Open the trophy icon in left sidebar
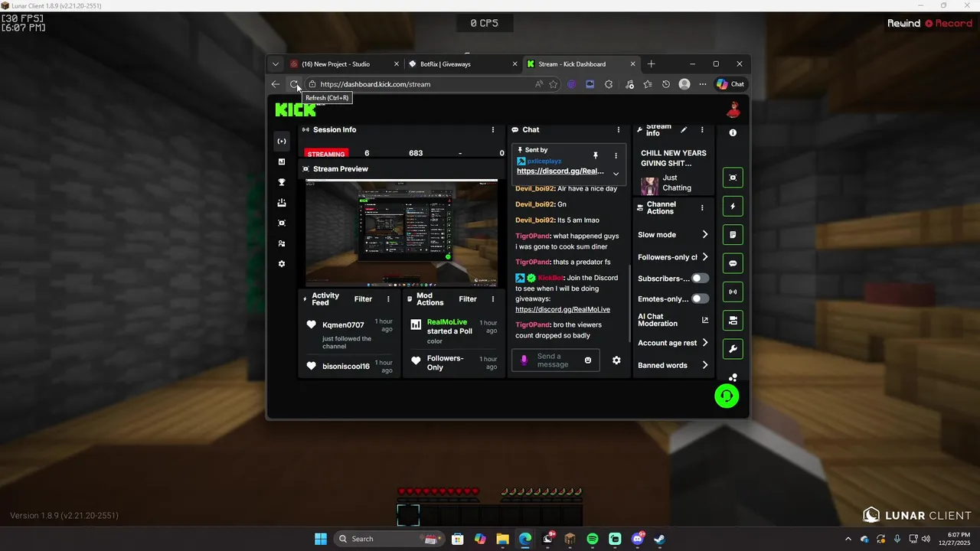 click(282, 182)
